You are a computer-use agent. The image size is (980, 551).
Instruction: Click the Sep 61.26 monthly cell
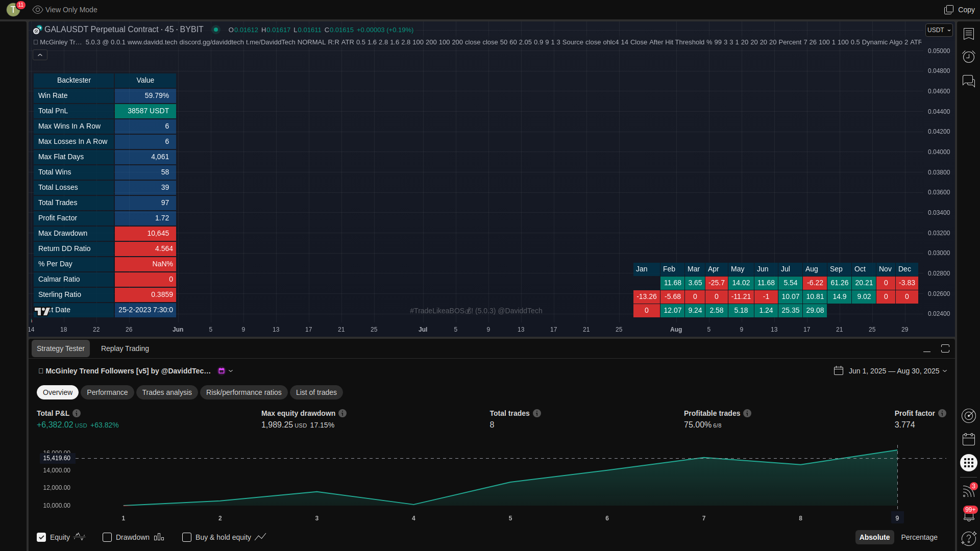pyautogui.click(x=839, y=283)
